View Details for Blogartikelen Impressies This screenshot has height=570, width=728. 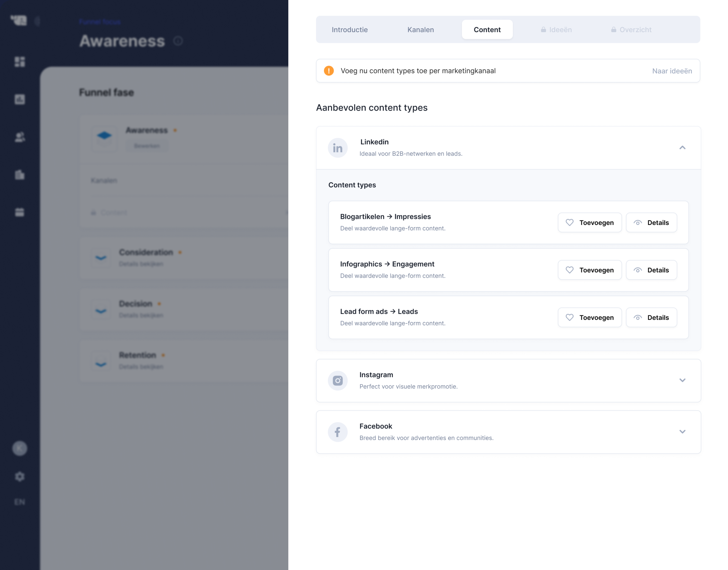click(x=651, y=223)
